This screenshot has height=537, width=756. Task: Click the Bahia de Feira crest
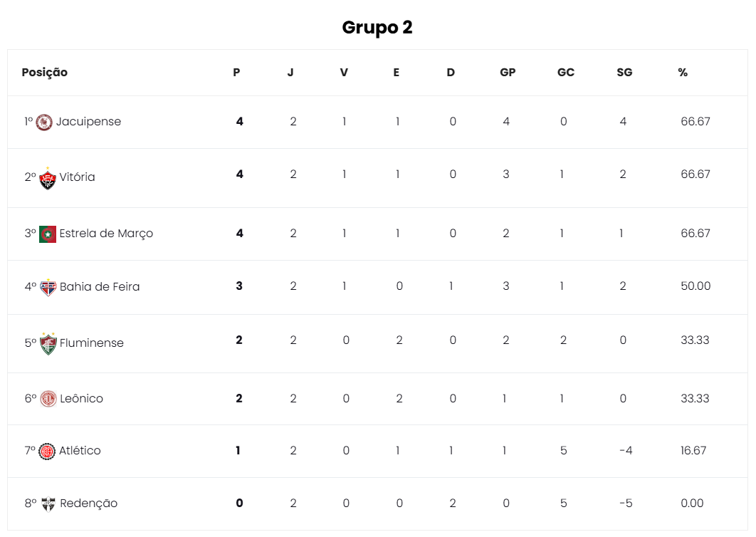(48, 288)
